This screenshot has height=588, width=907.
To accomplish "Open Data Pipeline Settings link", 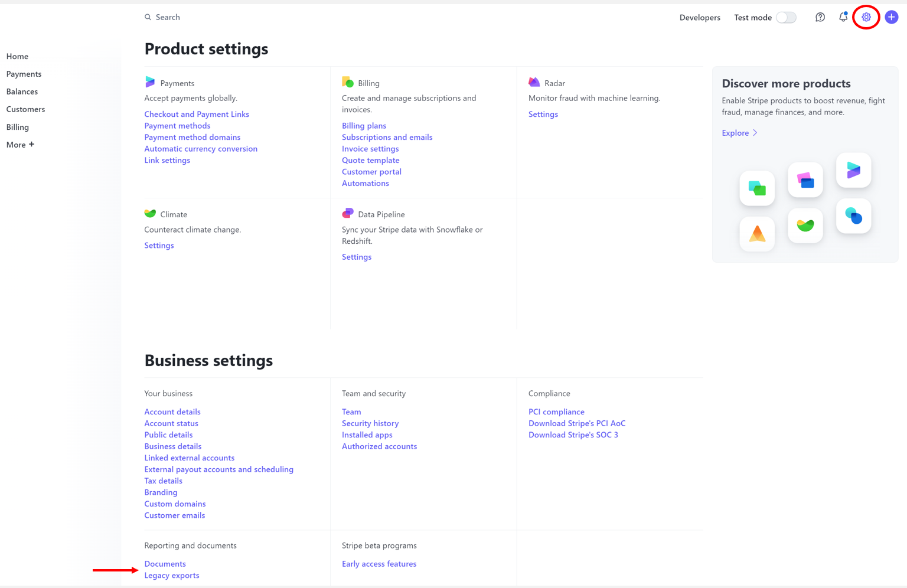I will point(357,257).
